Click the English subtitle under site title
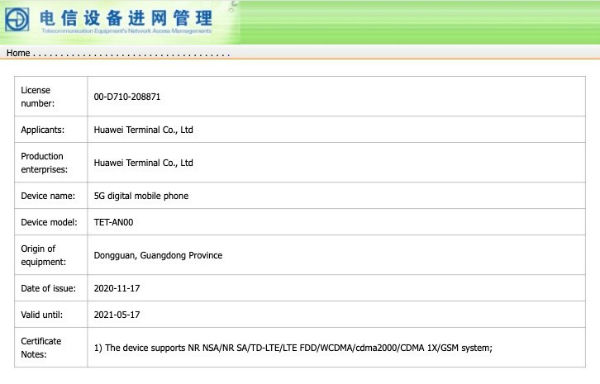Viewport: 600px width, 384px height. (x=126, y=31)
